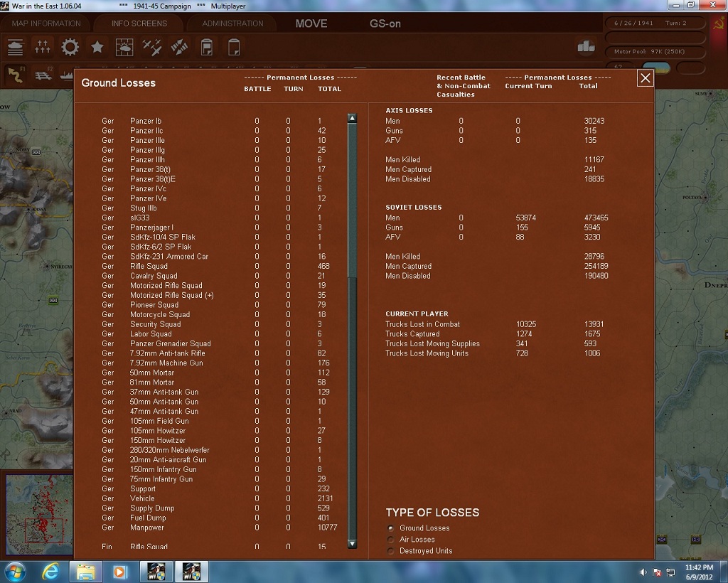
Task: Click the Action Center flag tray icon
Action: 657,572
